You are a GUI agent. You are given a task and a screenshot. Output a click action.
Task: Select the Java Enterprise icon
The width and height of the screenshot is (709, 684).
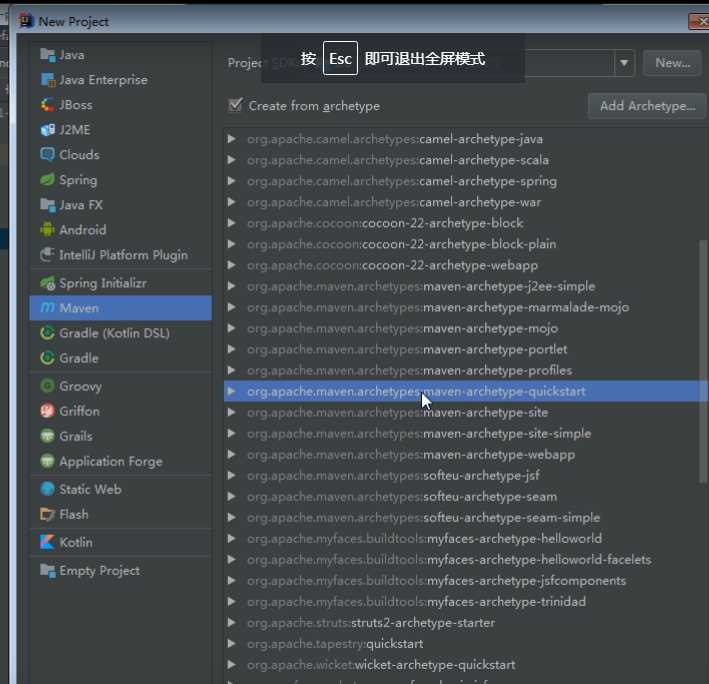pos(47,80)
